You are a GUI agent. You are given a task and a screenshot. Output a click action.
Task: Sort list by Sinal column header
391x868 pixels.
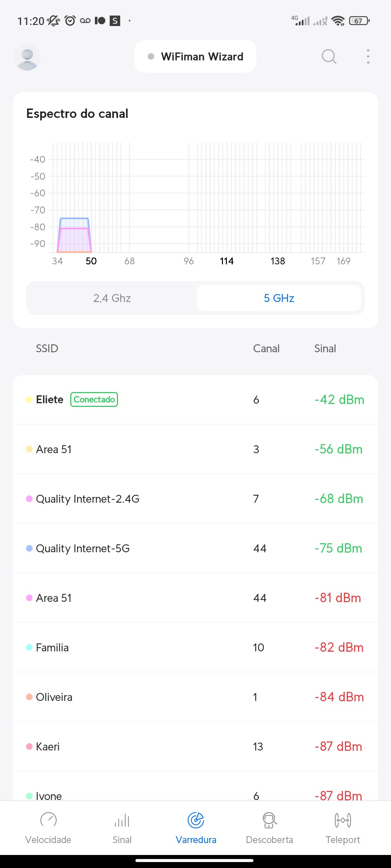[x=325, y=349]
